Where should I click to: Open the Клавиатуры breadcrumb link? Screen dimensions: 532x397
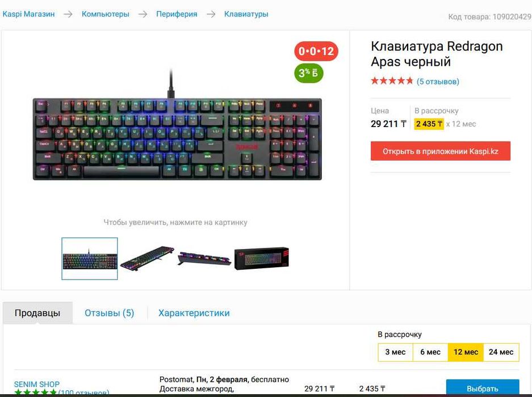(246, 14)
